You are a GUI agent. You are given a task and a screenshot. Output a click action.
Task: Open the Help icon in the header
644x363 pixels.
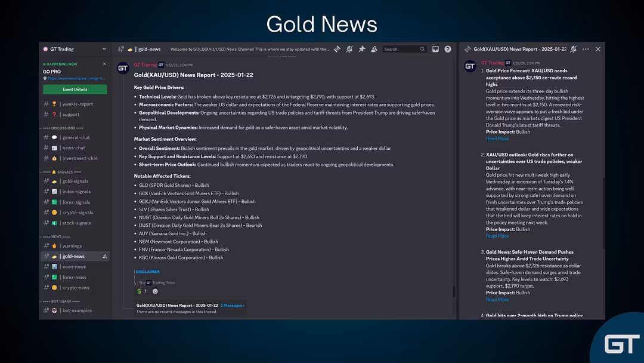pos(448,49)
